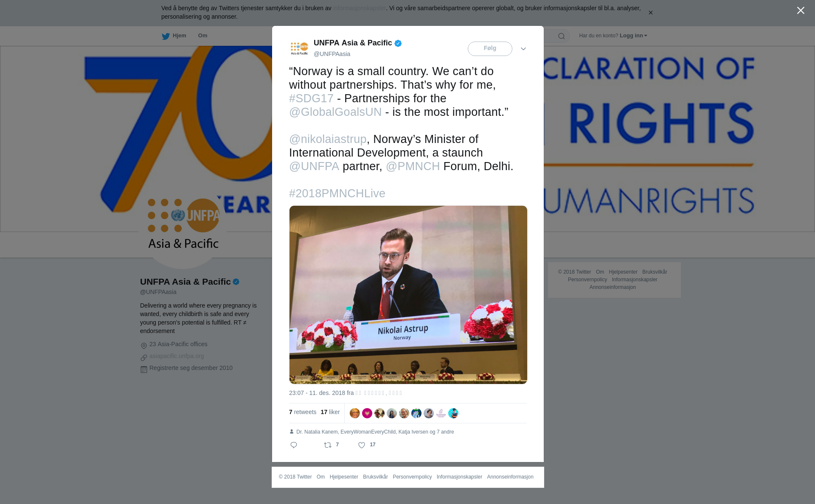Click first liker avatar in the row
Screen dimensions: 815x504
point(355,413)
